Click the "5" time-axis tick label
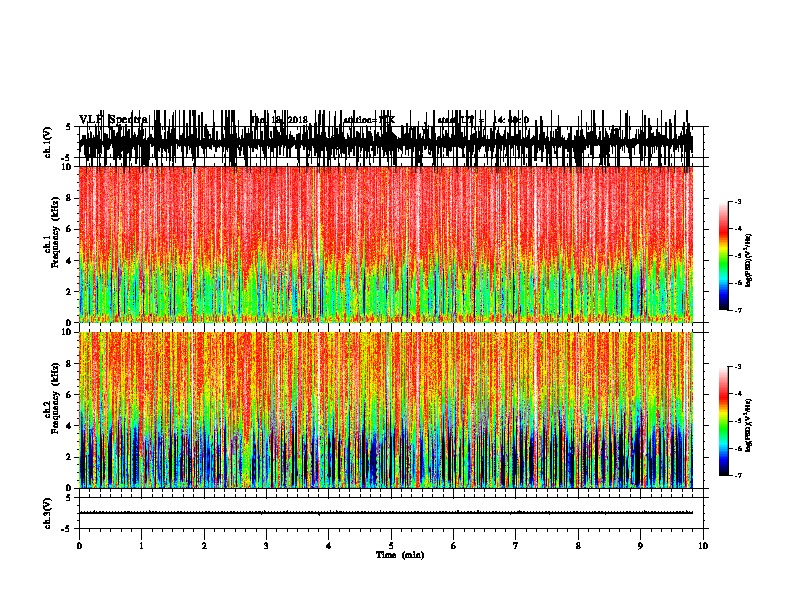This screenshot has width=792, height=612. pos(391,546)
